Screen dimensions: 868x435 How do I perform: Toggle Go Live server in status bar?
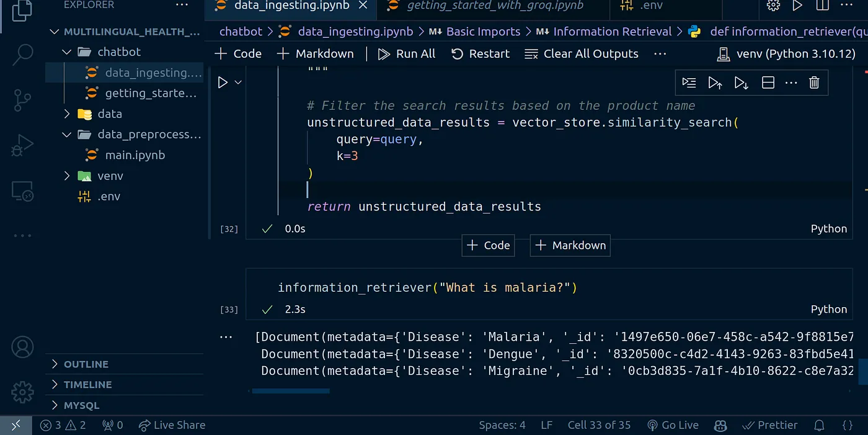(x=673, y=425)
